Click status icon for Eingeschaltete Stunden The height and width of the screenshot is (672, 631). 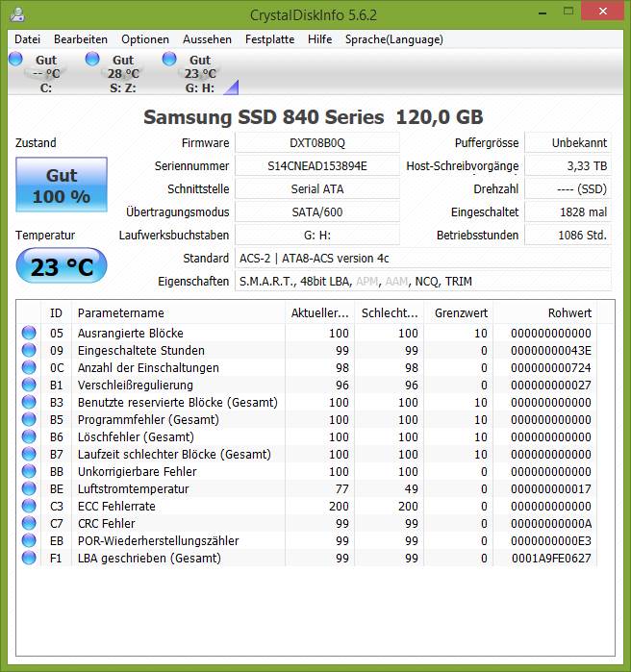[29, 350]
